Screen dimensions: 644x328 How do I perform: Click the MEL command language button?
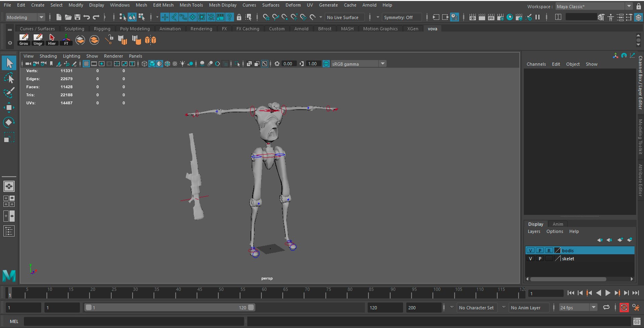[x=14, y=321]
